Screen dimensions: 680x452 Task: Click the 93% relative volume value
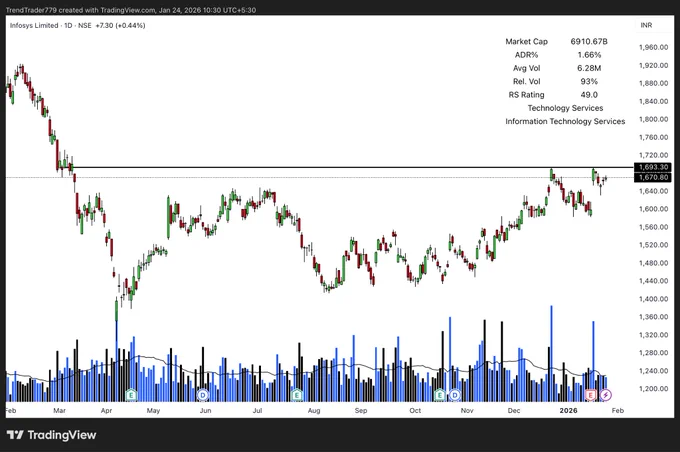point(589,82)
